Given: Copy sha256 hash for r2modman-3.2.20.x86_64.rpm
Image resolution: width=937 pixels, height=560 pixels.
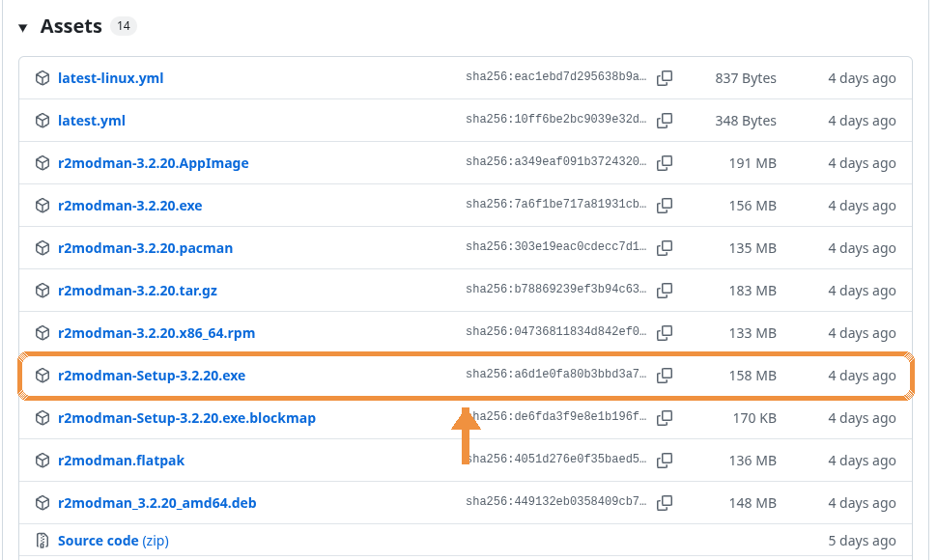Looking at the screenshot, I should tap(665, 332).
